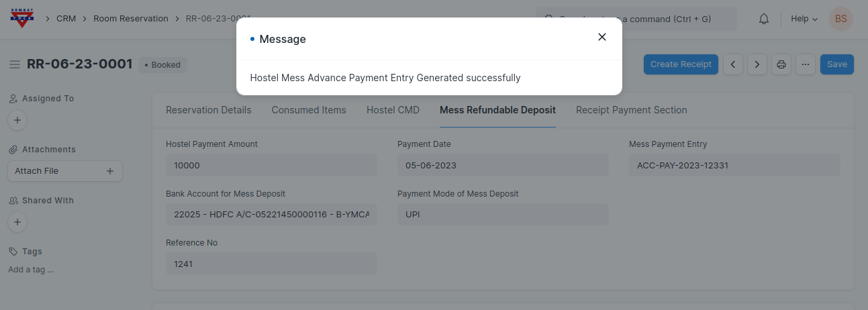Screen dimensions: 868x310
Task: Open the Help dropdown menu
Action: coord(804,19)
